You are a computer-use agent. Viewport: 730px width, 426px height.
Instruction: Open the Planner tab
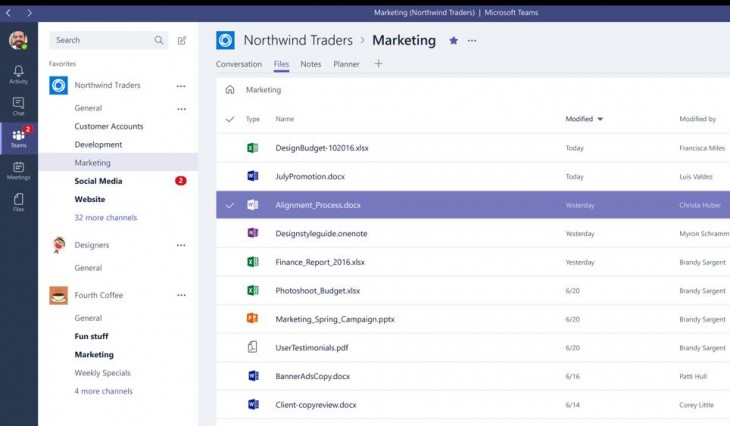point(346,64)
